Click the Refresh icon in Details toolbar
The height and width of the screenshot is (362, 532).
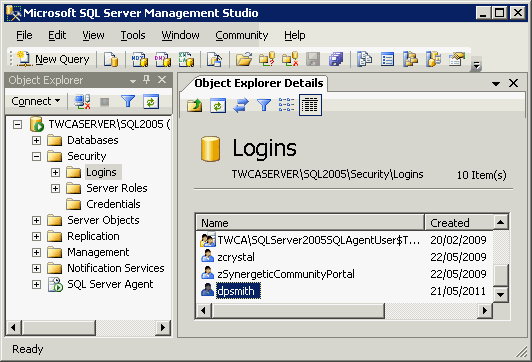218,105
